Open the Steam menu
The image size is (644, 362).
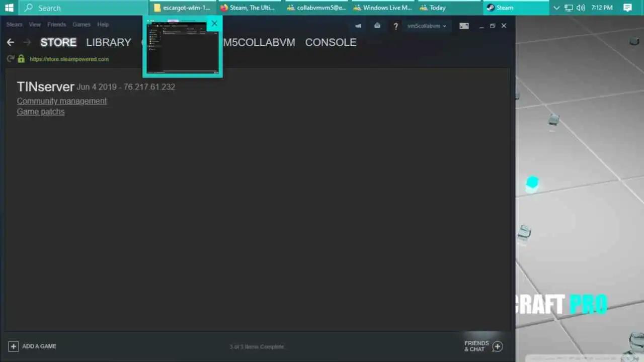[x=14, y=25]
